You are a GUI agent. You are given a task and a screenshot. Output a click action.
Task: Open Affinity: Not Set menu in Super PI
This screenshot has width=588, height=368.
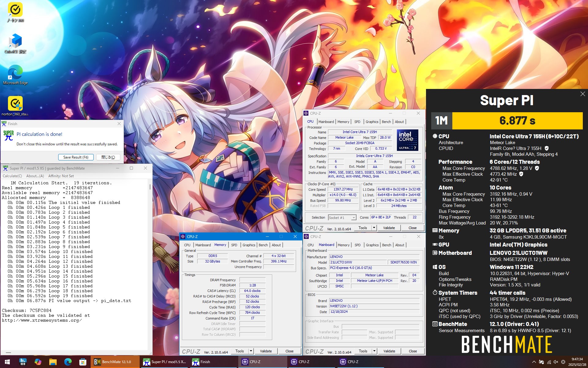click(x=61, y=176)
